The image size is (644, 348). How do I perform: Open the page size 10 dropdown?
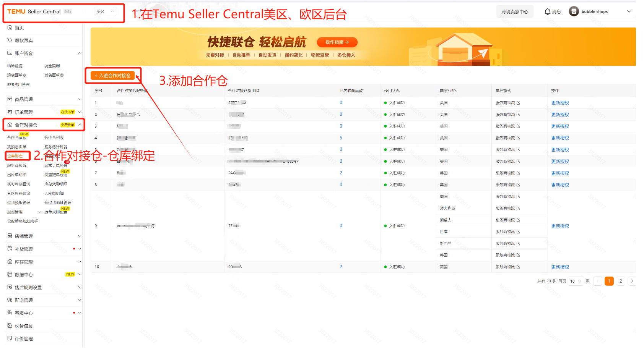point(576,281)
